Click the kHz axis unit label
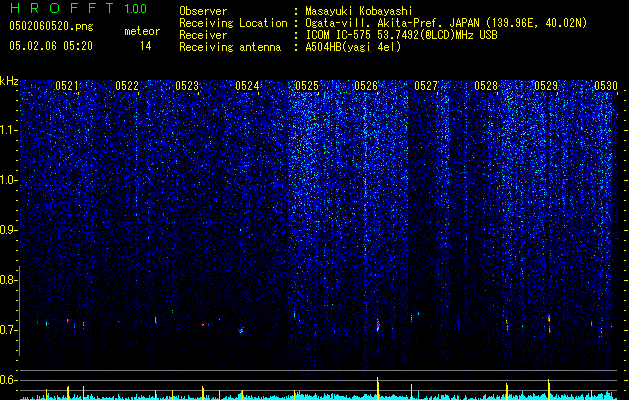629x400 pixels. coord(9,81)
